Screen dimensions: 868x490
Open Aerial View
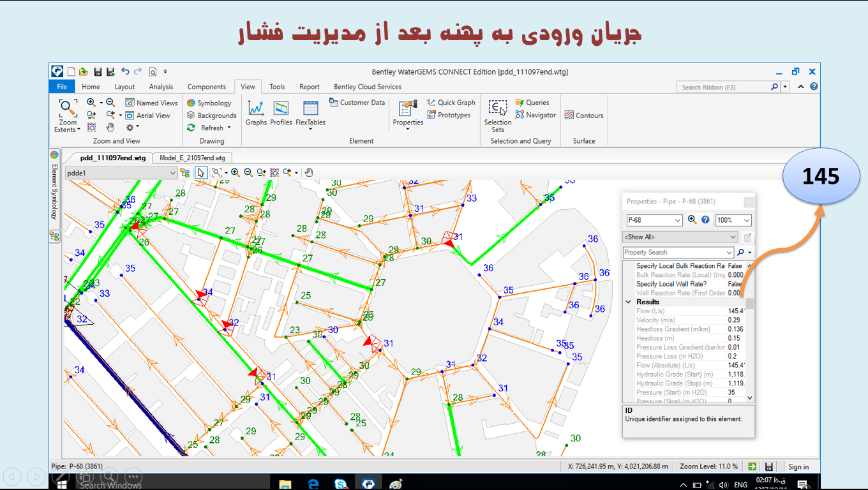tap(147, 115)
